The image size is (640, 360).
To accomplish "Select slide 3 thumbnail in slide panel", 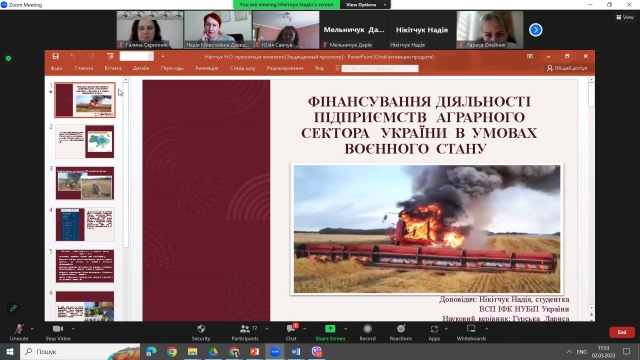I will click(85, 183).
